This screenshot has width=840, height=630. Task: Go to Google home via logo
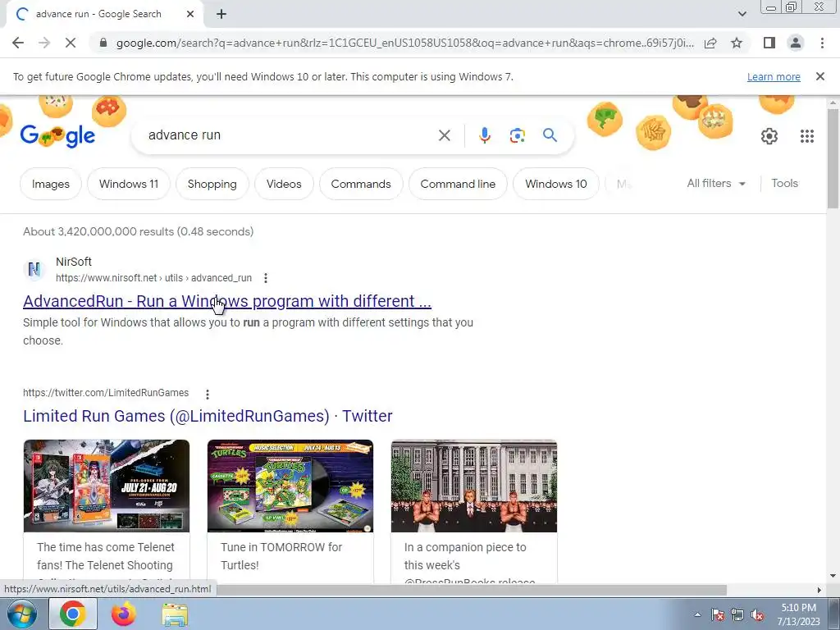tap(58, 135)
